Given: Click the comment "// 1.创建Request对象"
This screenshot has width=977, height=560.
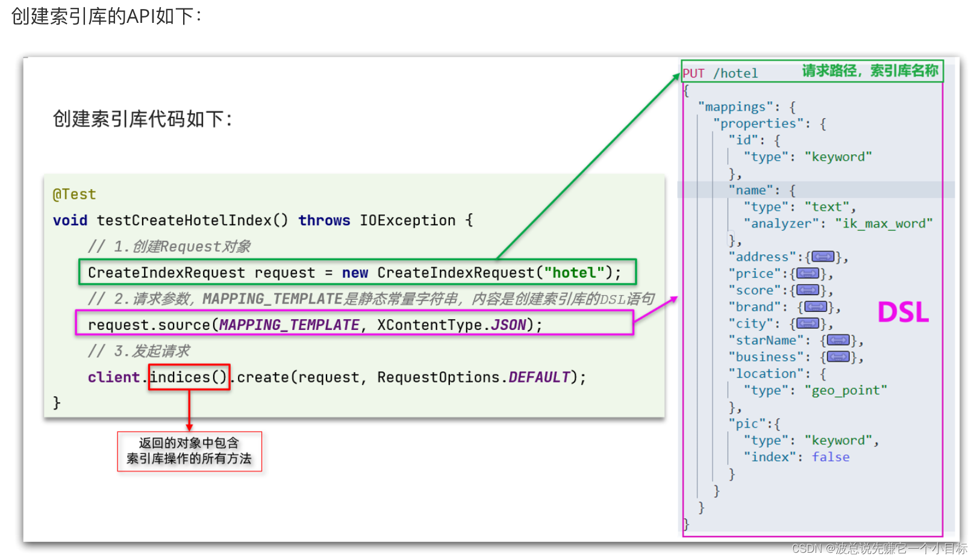Looking at the screenshot, I should click(x=169, y=246).
